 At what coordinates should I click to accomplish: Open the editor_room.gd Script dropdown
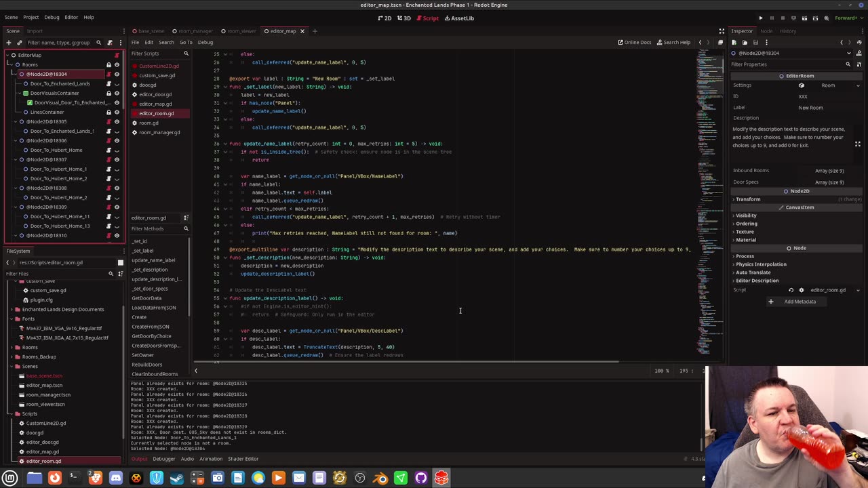858,290
